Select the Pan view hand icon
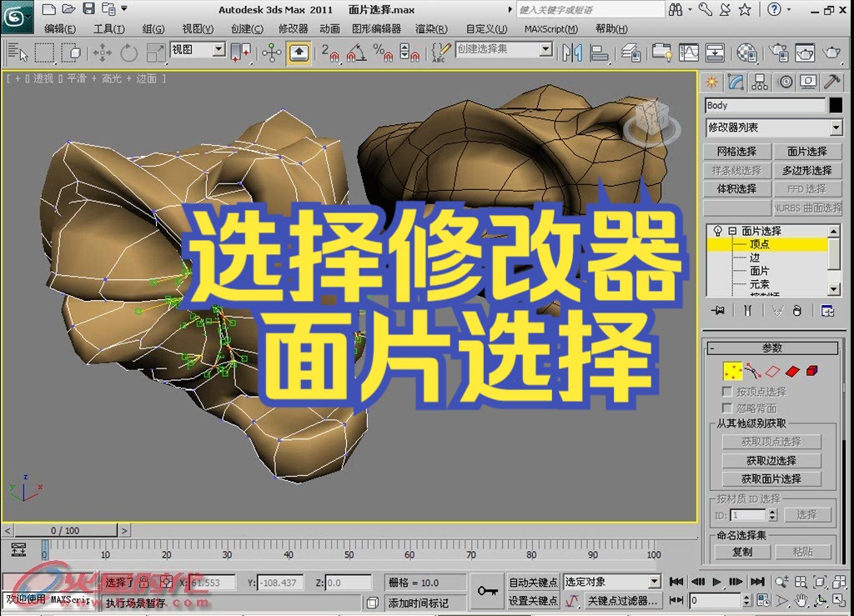The image size is (854, 616). (x=802, y=600)
